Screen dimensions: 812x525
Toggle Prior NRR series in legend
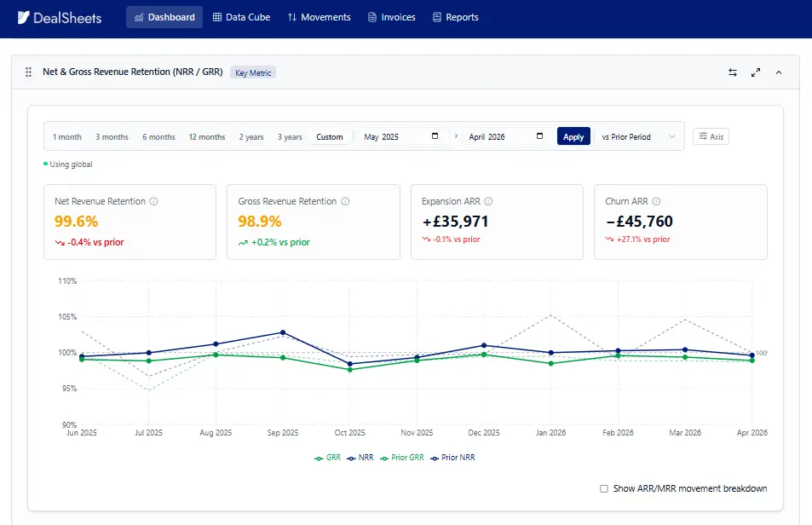(452, 458)
